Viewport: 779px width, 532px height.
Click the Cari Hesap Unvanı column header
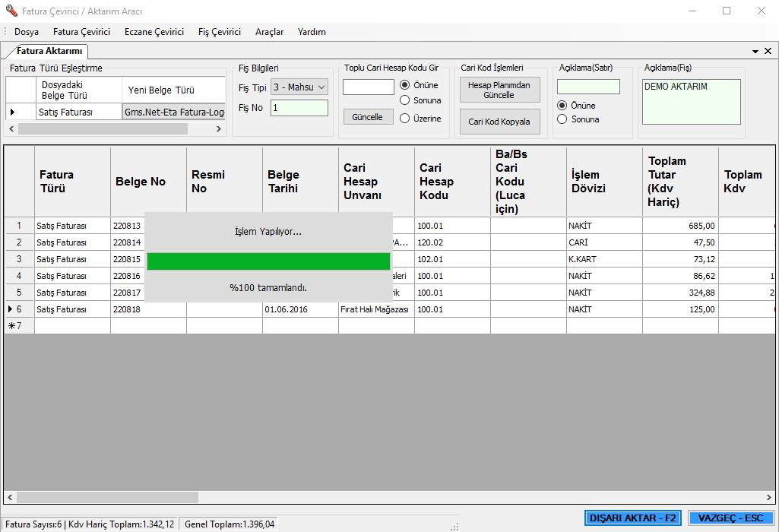coord(377,182)
